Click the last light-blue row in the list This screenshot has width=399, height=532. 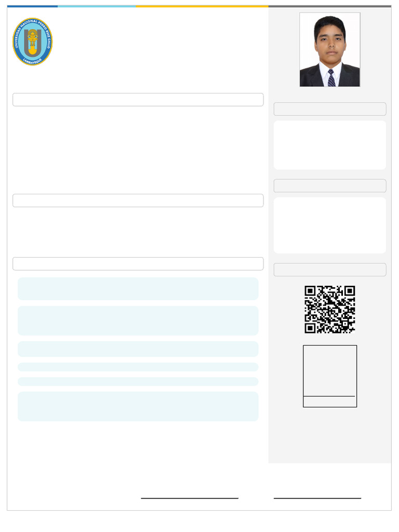138,406
